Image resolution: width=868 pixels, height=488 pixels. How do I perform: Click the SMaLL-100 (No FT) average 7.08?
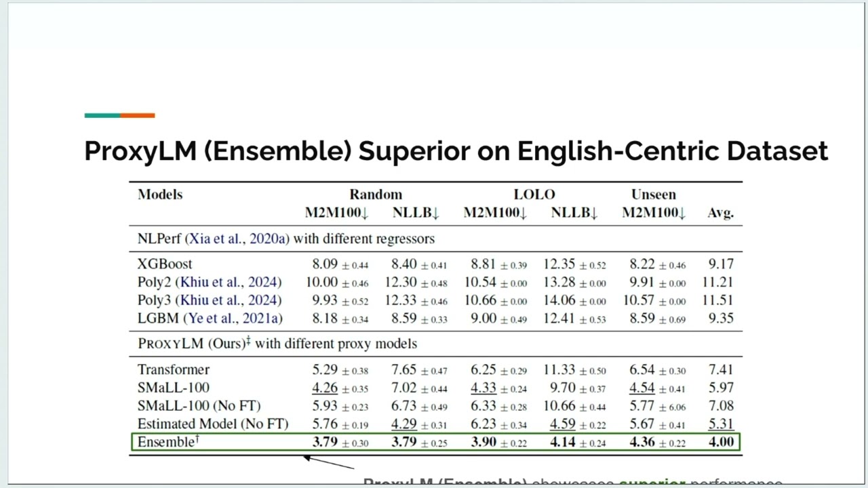[721, 406]
